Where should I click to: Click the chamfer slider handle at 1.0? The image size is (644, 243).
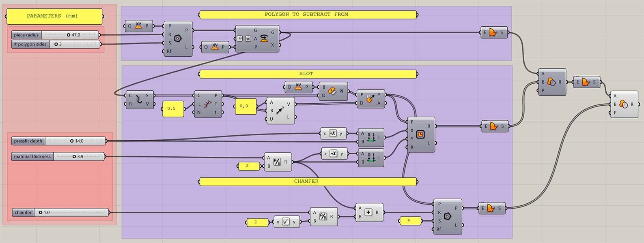click(41, 212)
